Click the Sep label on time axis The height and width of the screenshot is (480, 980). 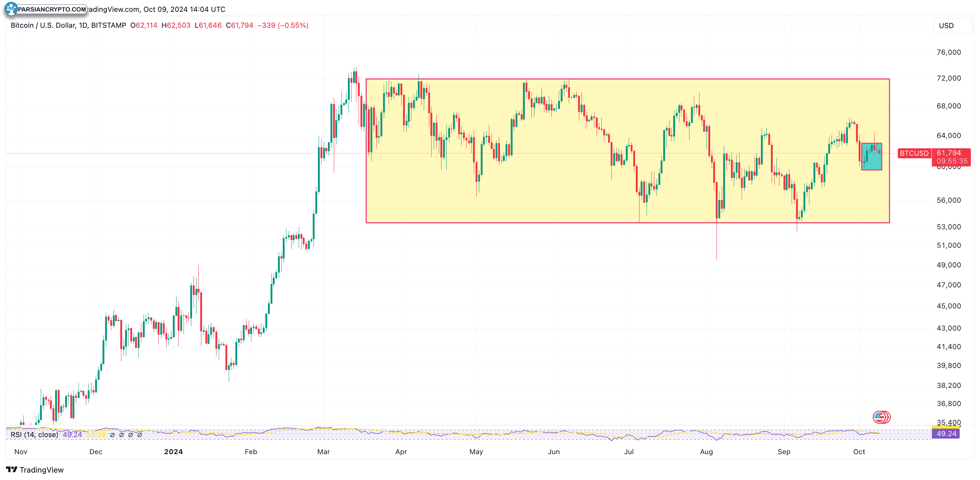[784, 452]
